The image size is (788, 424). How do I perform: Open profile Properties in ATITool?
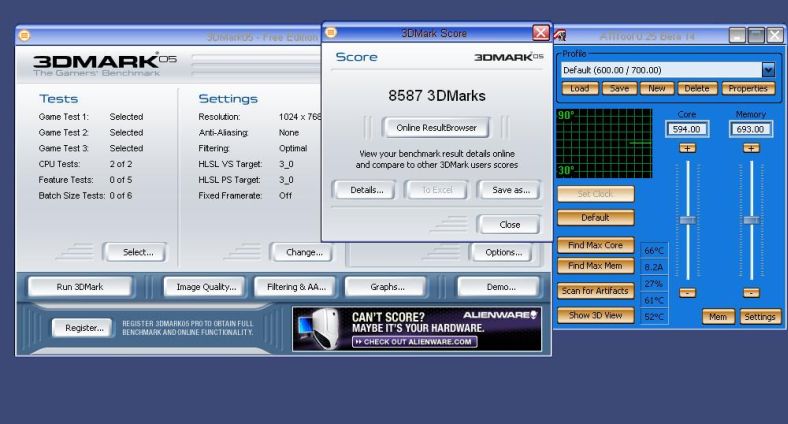[x=748, y=88]
